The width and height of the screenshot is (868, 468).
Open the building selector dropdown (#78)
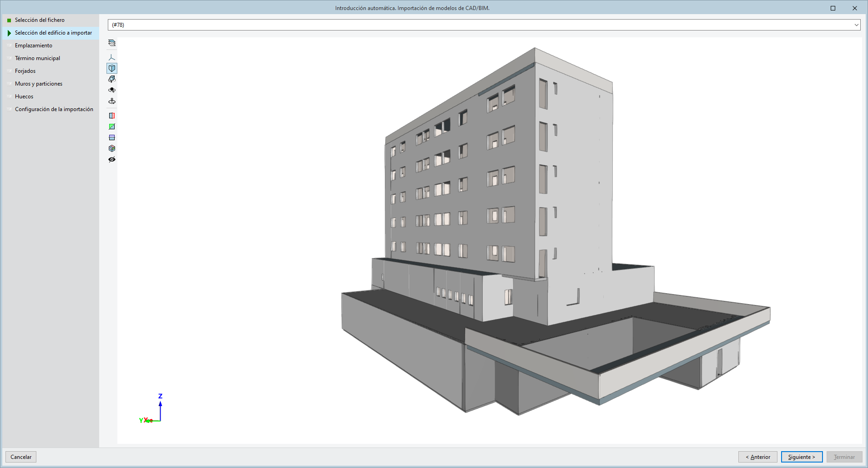(x=484, y=25)
